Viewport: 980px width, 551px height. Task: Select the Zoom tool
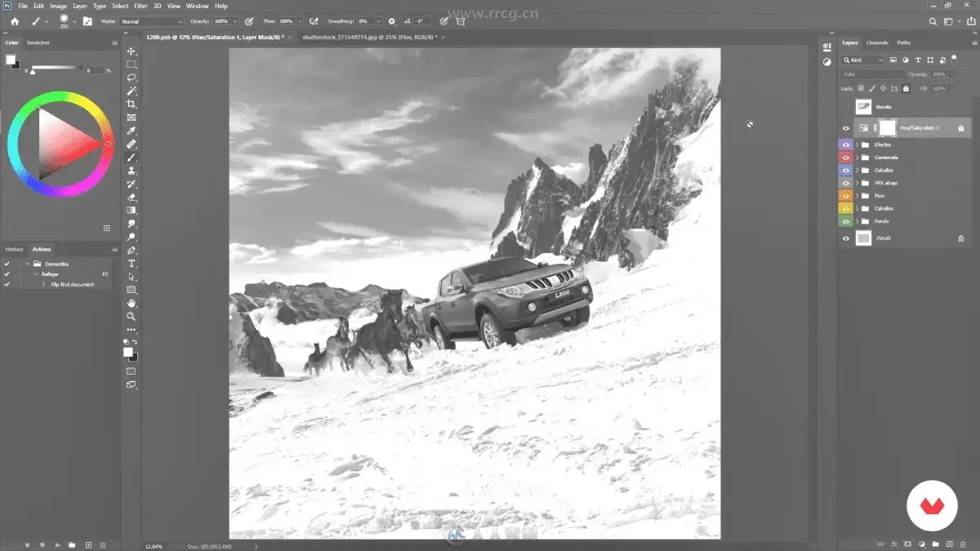(x=131, y=316)
